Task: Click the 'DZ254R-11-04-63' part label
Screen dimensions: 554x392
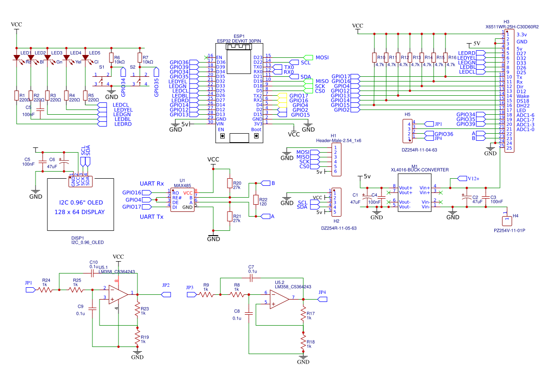Action: pyautogui.click(x=419, y=150)
